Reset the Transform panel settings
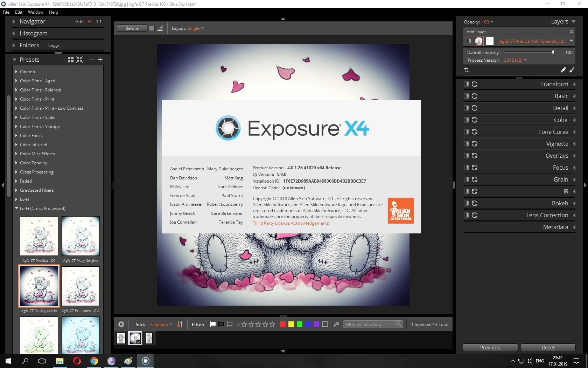The width and height of the screenshot is (588, 368). [475, 84]
